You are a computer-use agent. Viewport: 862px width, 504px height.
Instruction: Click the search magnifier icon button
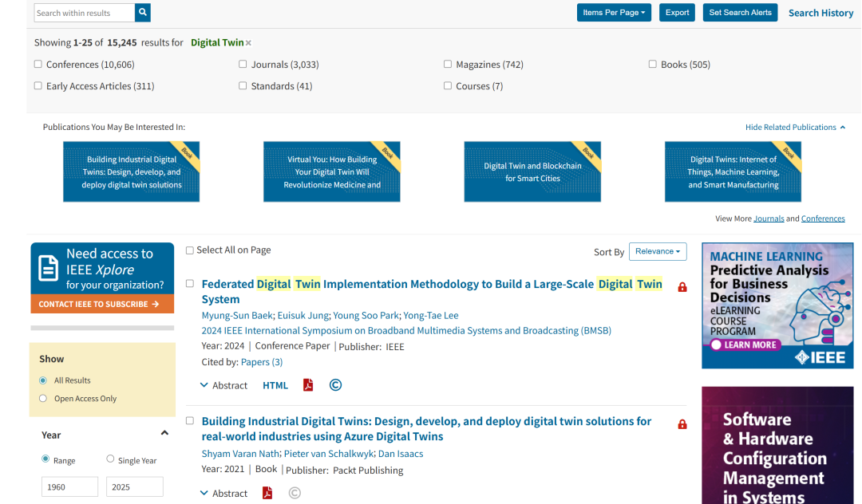[x=143, y=13]
